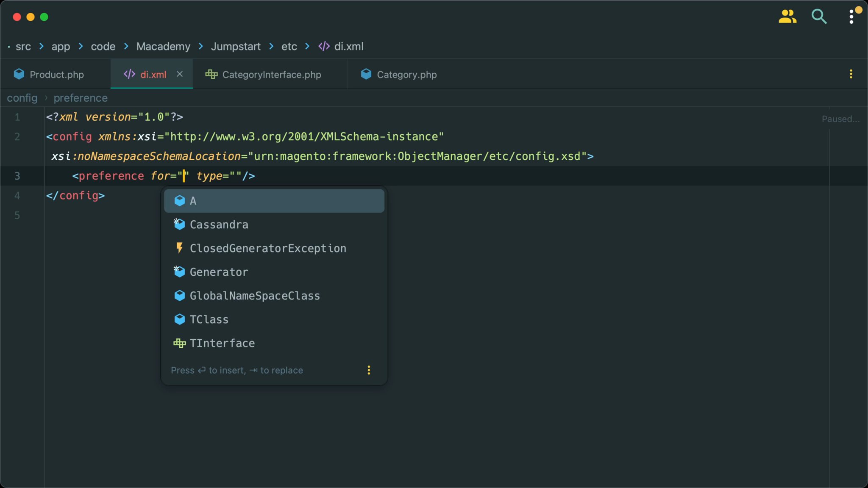Viewport: 868px width, 488px height.
Task: Open the Code With Me collaboration icon
Action: [x=787, y=17]
